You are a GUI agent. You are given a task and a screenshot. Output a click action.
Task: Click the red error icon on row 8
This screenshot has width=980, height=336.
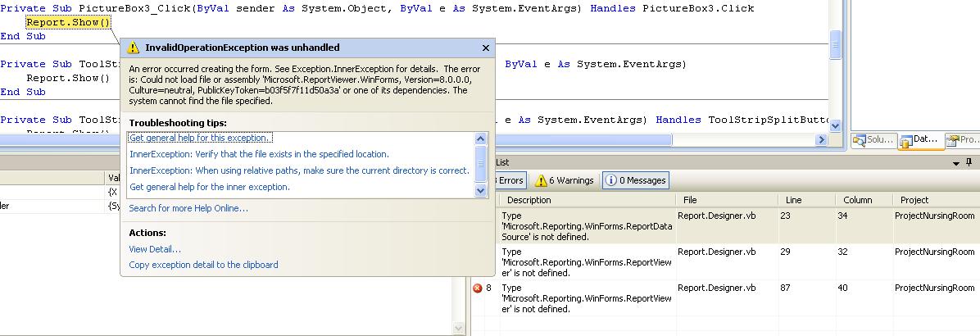[x=477, y=288]
